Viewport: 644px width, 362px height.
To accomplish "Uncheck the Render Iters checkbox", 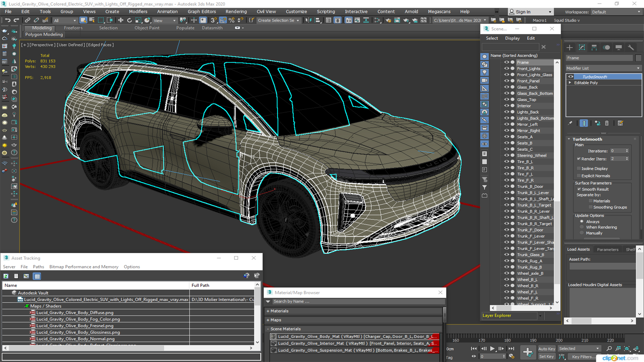I will point(579,159).
